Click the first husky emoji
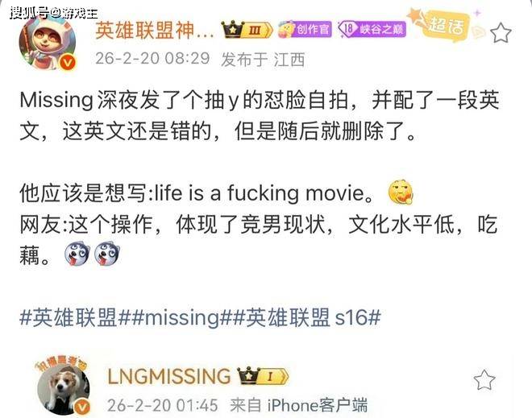 (77, 254)
